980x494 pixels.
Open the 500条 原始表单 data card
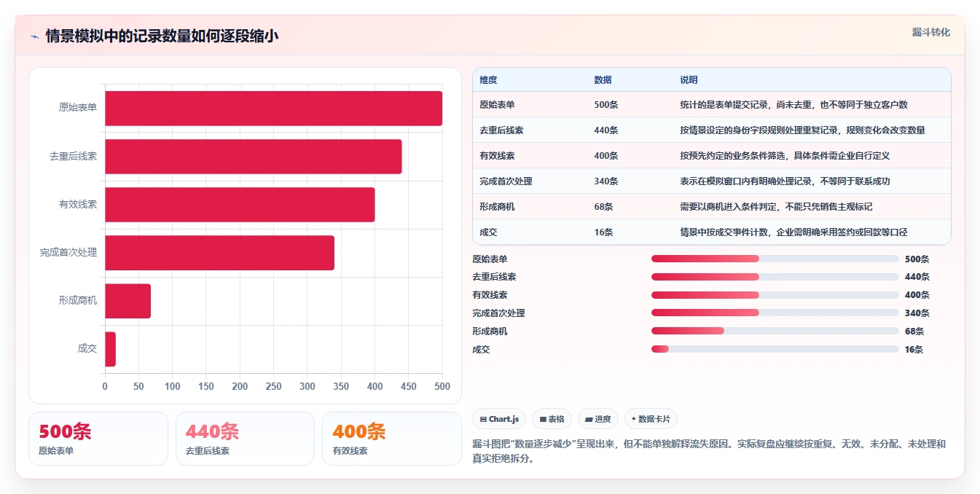click(x=98, y=439)
